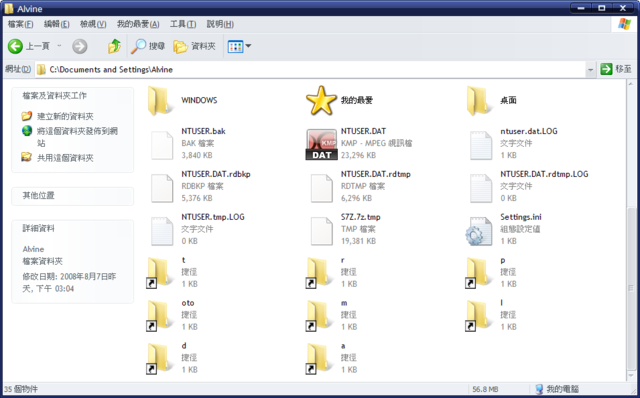Click the Alvine title bar folder icon
Screen dimensions: 640x398
[x=9, y=8]
